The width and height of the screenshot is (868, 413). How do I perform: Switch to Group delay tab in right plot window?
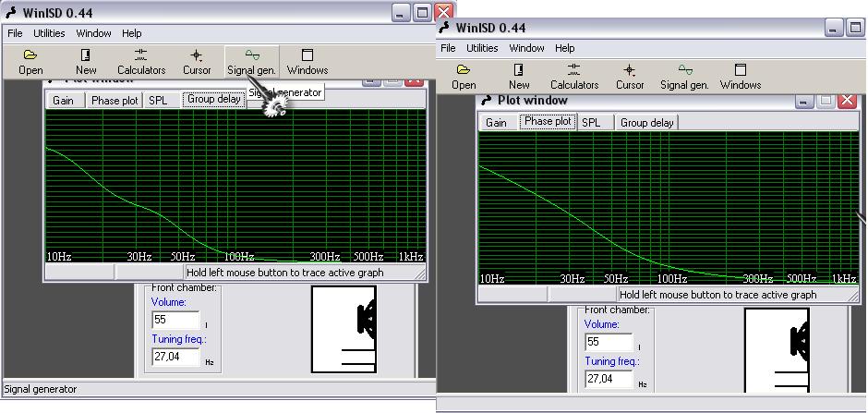(646, 122)
